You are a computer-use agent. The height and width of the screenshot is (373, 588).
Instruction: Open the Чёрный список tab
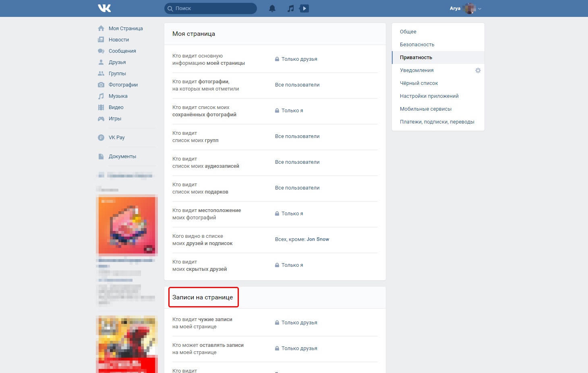tap(438, 83)
